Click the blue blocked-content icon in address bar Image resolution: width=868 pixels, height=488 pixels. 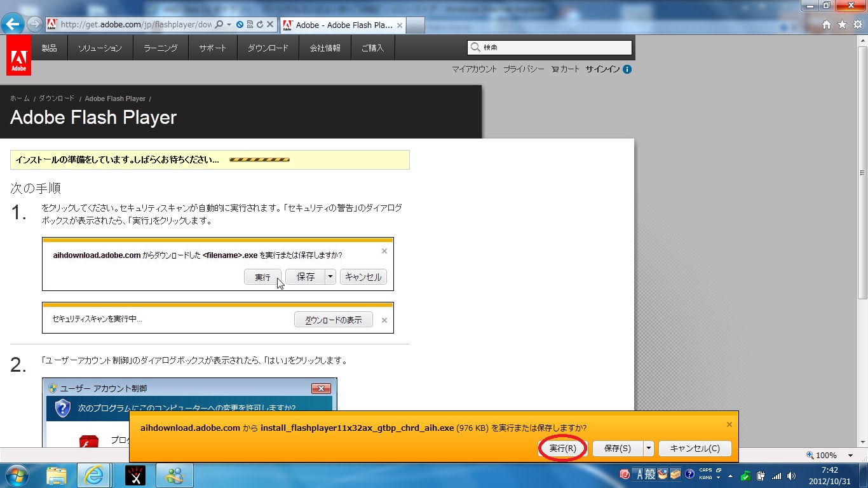pos(240,25)
